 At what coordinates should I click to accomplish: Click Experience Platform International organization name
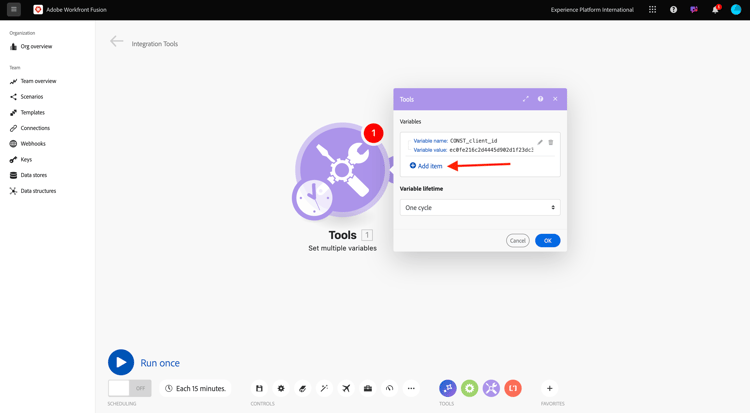pos(592,10)
